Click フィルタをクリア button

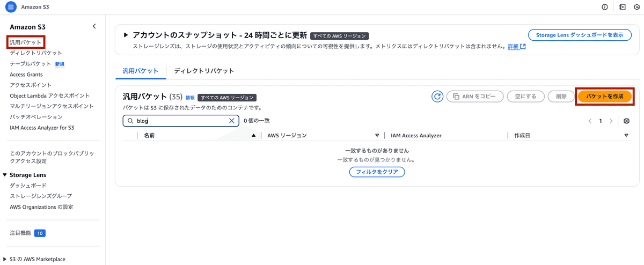[x=377, y=172]
